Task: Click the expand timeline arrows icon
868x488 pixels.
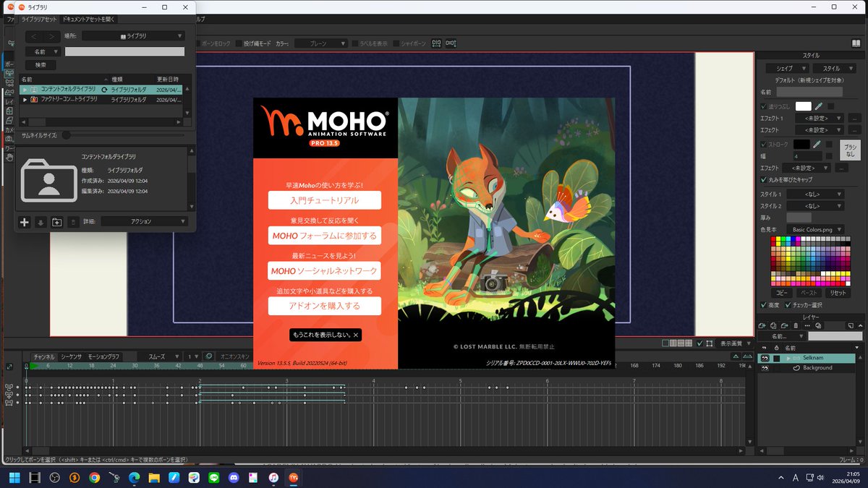Action: (9, 367)
